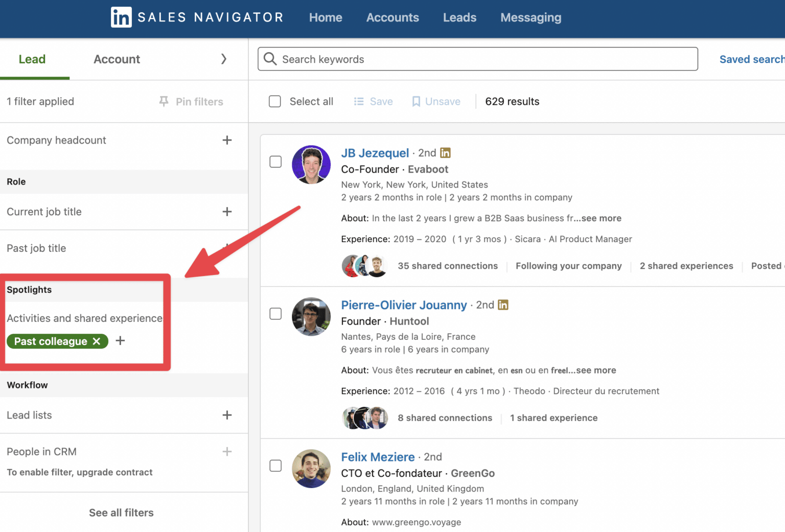Click the search magnifier icon
This screenshot has height=532, width=785.
pyautogui.click(x=270, y=59)
